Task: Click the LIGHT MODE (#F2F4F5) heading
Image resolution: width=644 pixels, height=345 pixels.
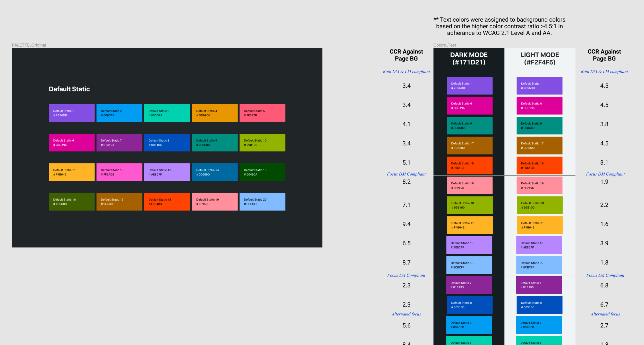Action: [540, 58]
